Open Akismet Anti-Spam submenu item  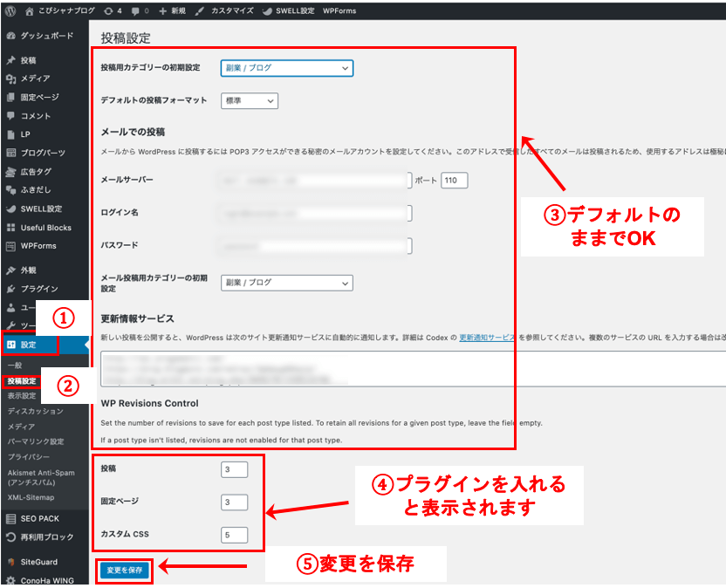click(41, 478)
